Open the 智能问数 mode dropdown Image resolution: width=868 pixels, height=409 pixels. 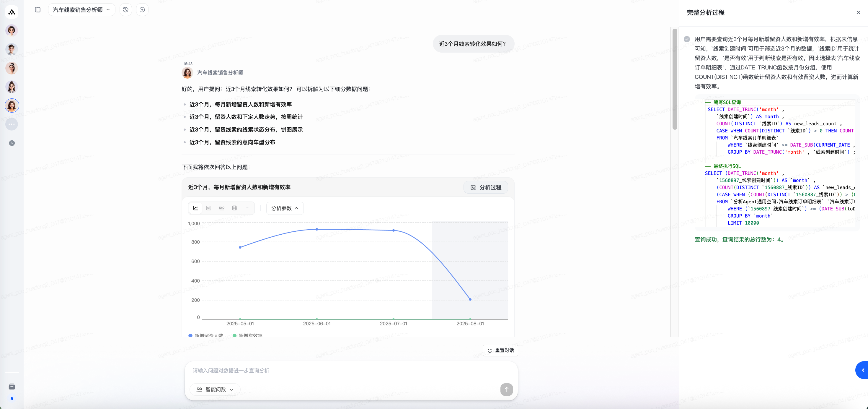pos(215,389)
